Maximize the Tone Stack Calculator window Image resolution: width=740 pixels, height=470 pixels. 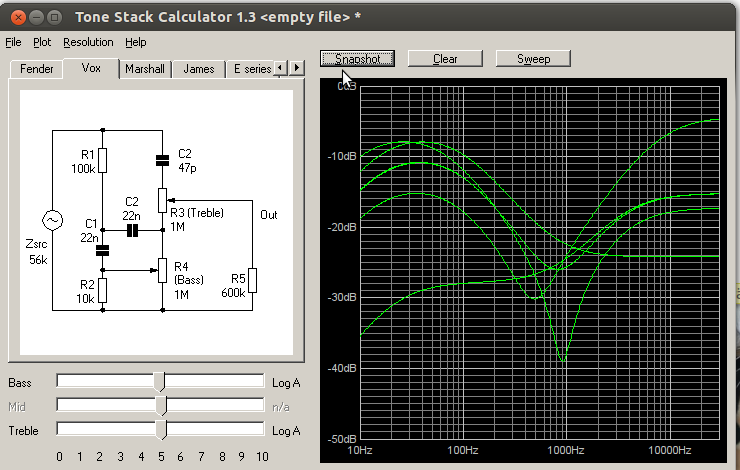click(x=55, y=17)
